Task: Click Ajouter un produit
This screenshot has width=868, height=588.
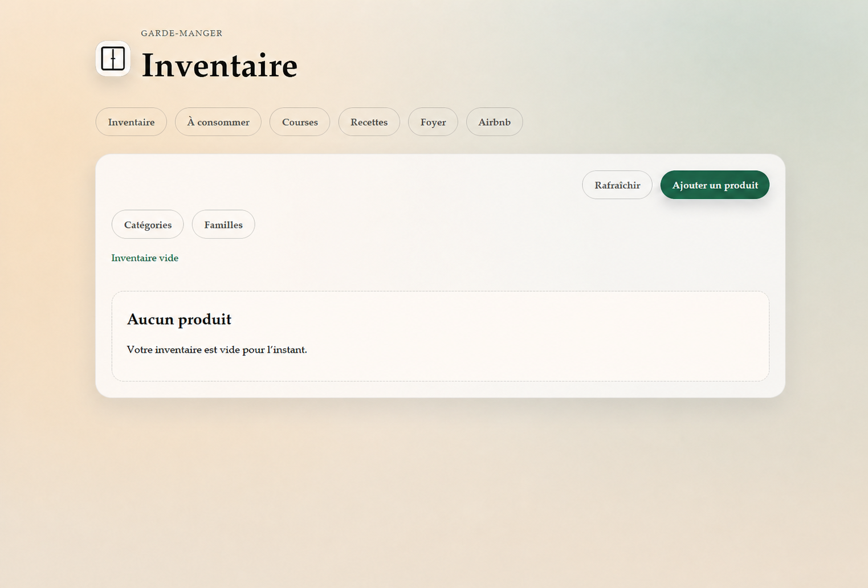Action: [715, 185]
